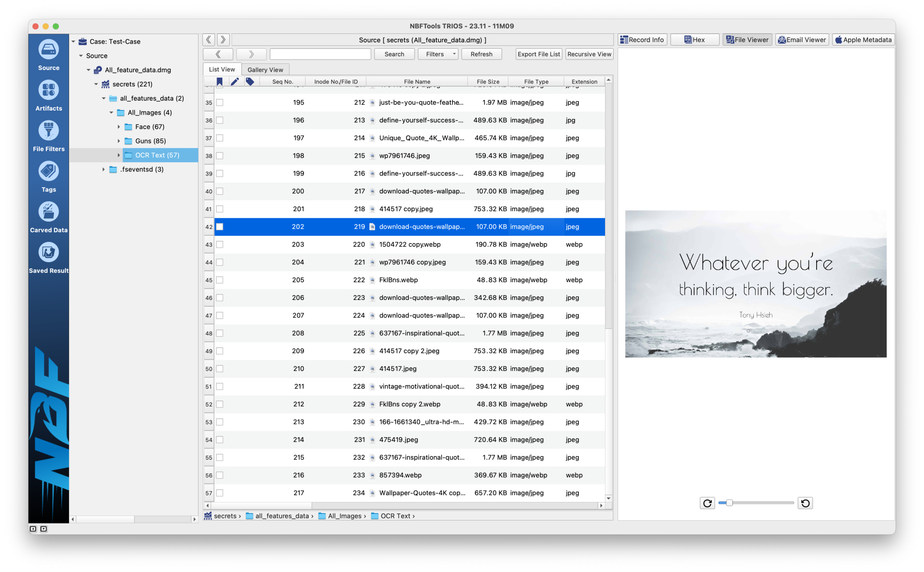Screen dimensions: 924x572
Task: Select the checkbox for FklBns.webp
Action: (220, 280)
